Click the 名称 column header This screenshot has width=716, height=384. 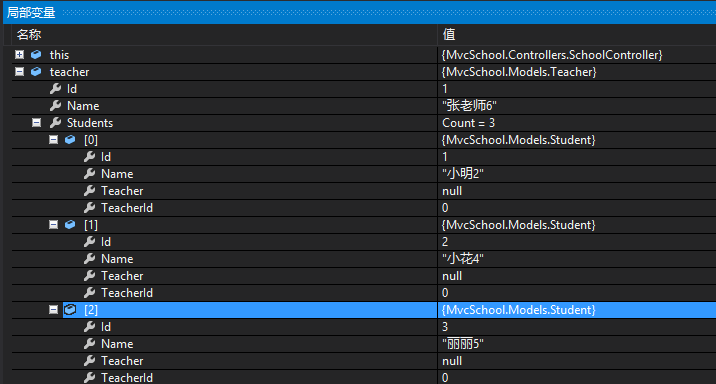29,34
